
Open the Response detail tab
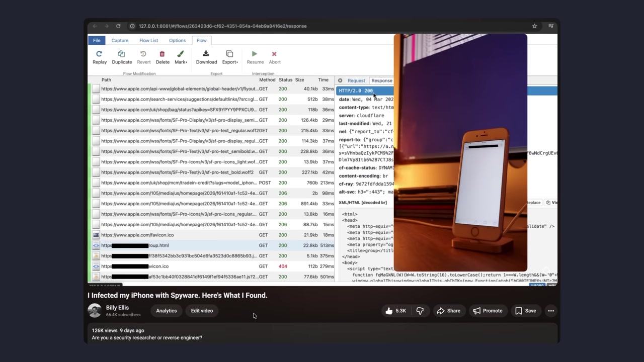click(381, 80)
